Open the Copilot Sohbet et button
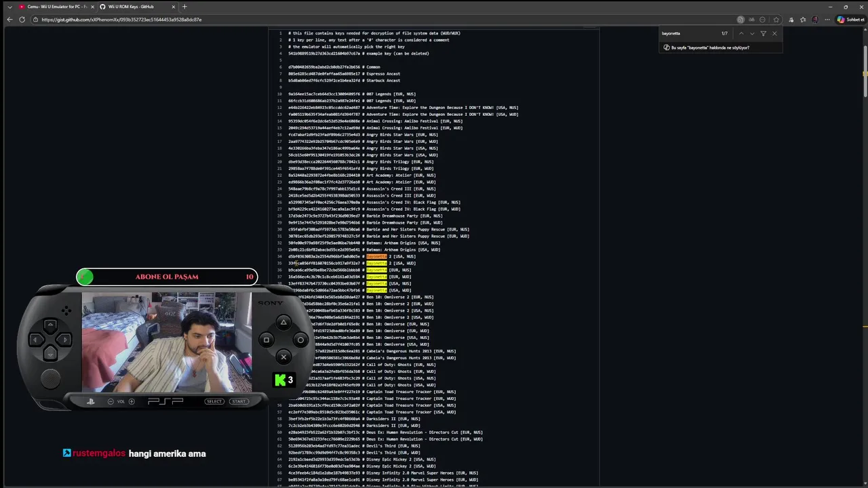 point(851,20)
